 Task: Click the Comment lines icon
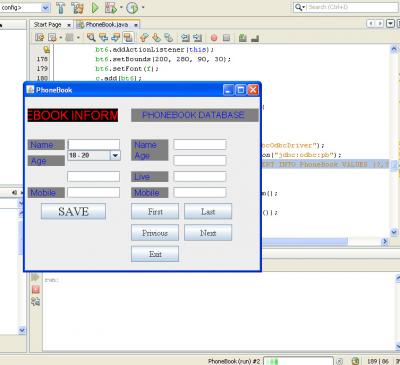[243, 38]
